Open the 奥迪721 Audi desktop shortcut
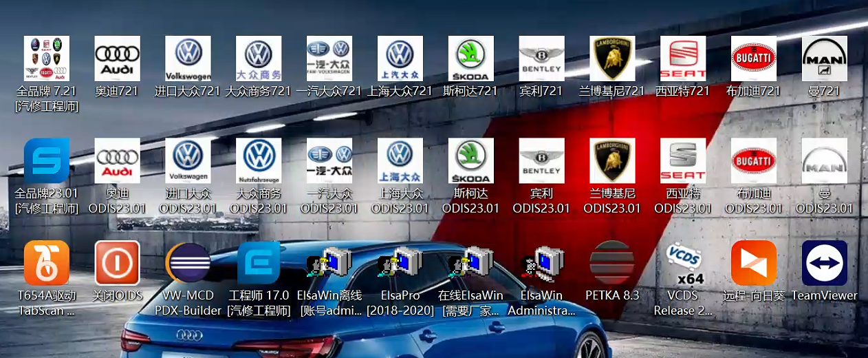The image size is (868, 358). point(117,59)
